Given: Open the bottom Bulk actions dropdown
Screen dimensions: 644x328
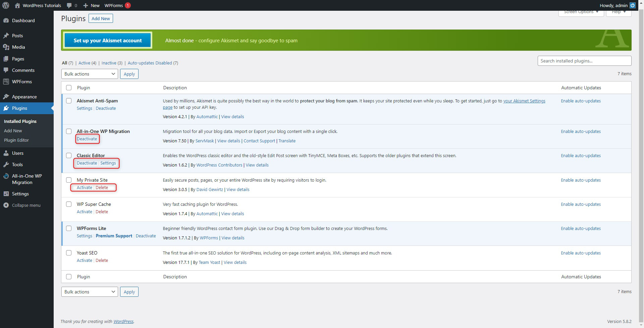Looking at the screenshot, I should (x=90, y=292).
